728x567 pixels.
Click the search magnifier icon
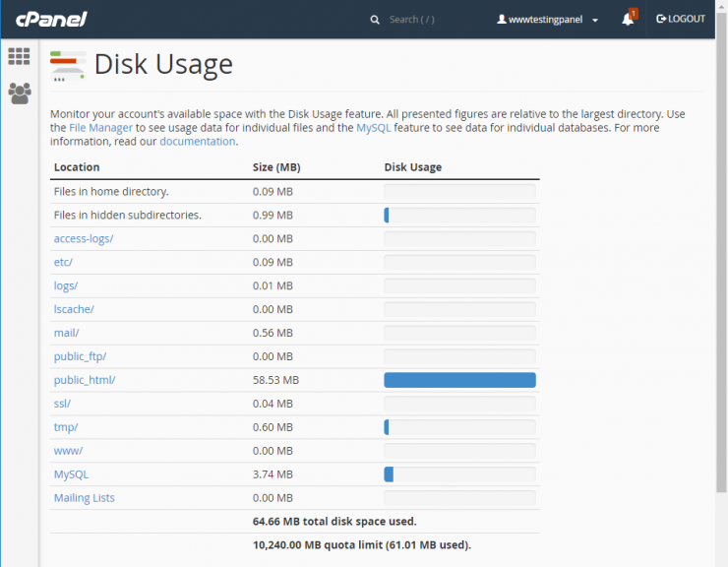(375, 20)
